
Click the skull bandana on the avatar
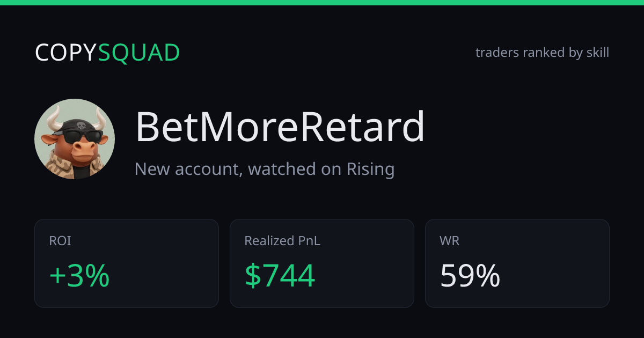79,126
